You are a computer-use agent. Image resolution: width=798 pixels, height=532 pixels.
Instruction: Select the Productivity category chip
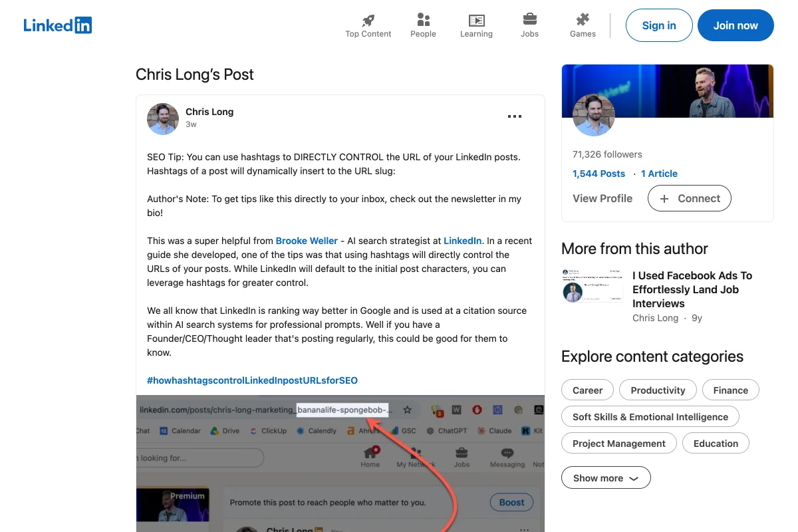[x=658, y=390]
